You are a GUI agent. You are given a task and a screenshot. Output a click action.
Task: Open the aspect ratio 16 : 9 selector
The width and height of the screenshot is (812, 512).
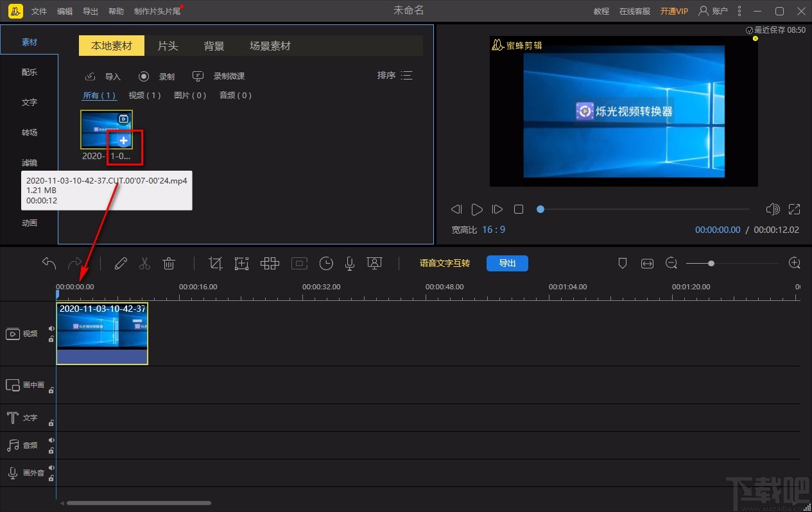point(494,230)
